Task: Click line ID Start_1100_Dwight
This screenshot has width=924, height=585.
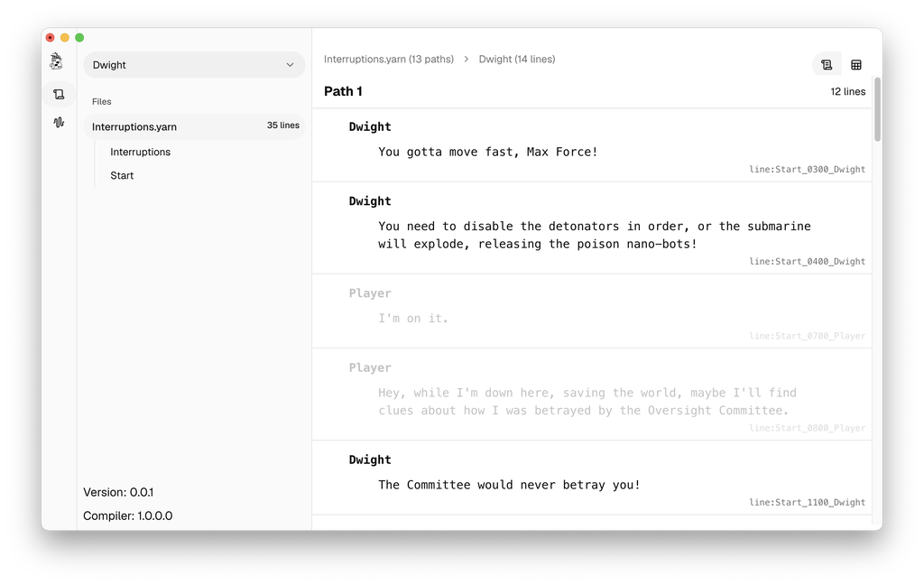Action: pos(807,502)
